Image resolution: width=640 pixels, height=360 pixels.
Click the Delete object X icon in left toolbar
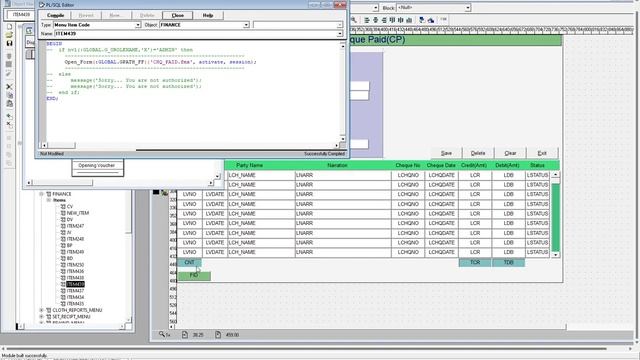(9, 124)
